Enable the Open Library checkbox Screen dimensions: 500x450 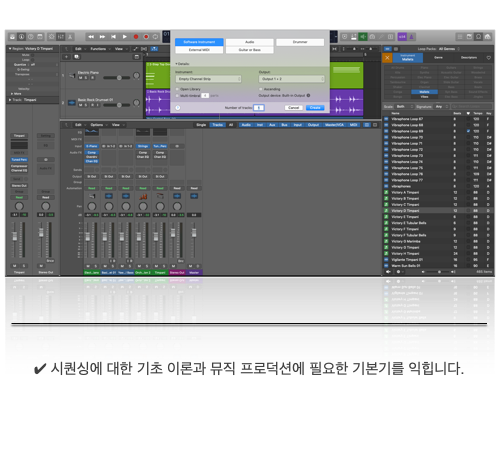(x=177, y=89)
